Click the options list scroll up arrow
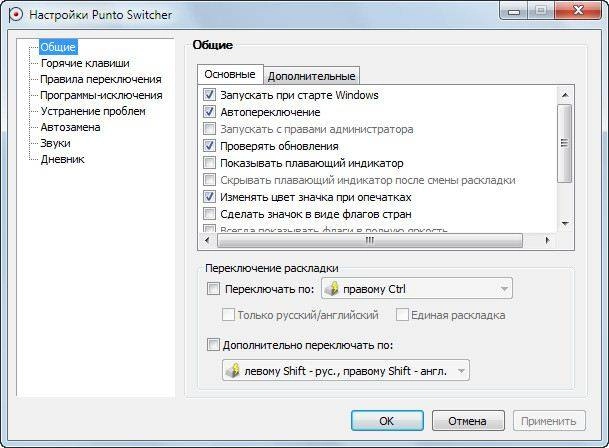The image size is (609, 448). click(565, 95)
